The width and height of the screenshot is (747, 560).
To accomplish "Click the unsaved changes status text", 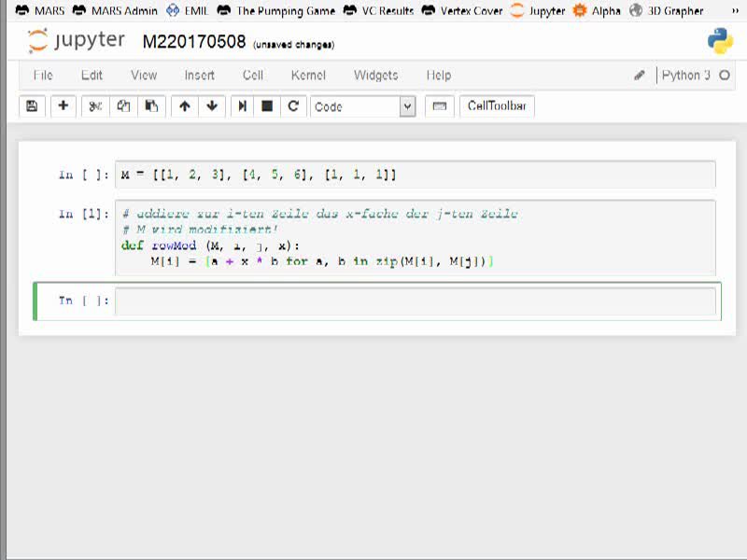I will click(x=293, y=45).
